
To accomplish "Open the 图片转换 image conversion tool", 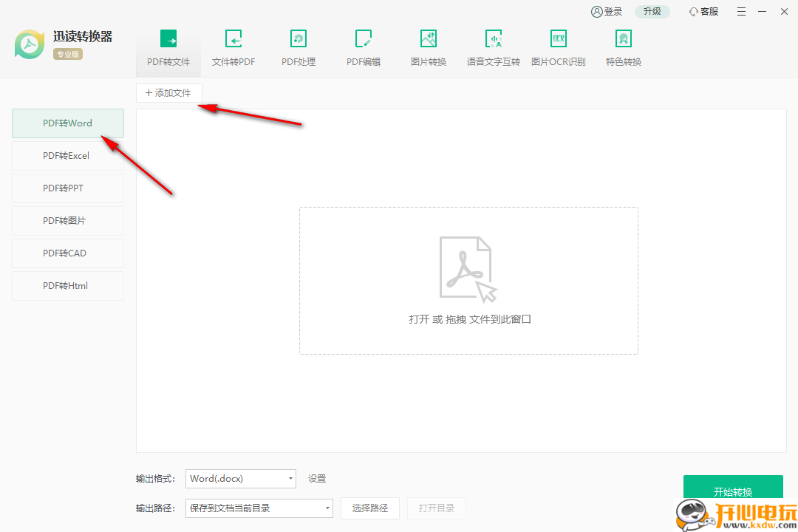I will [x=428, y=47].
